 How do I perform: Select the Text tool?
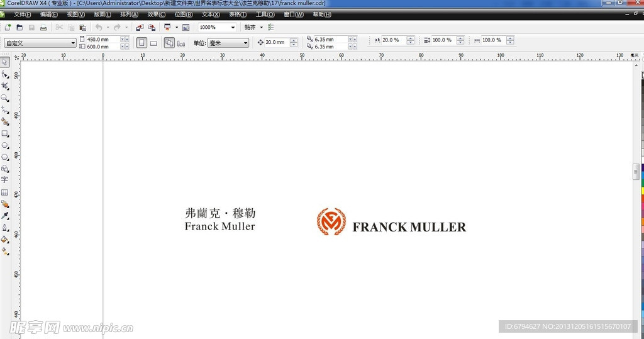[4, 180]
